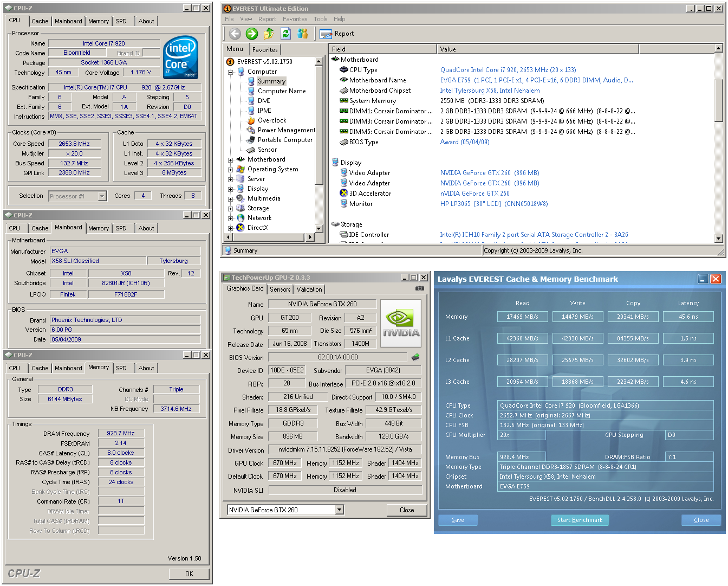728x586 pixels.
Task: Click the BIOS save chip icon in GPU-Z
Action: coord(415,357)
